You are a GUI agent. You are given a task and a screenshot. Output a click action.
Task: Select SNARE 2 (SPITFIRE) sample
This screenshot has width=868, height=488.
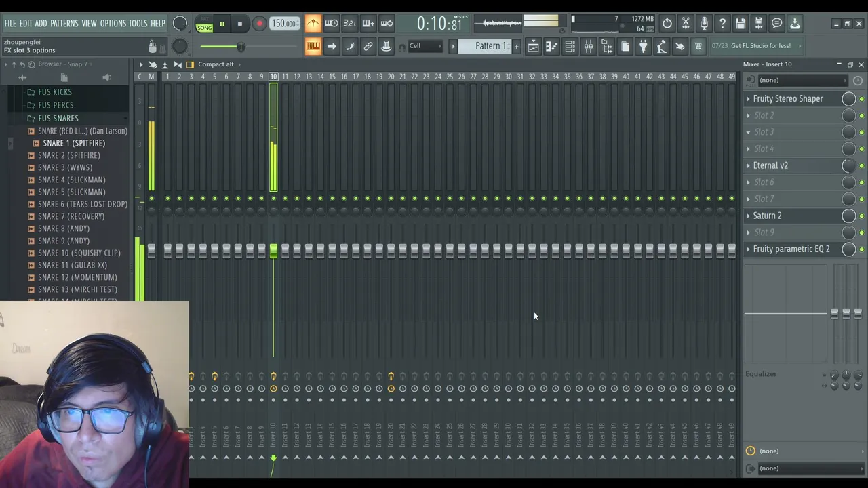(x=69, y=155)
